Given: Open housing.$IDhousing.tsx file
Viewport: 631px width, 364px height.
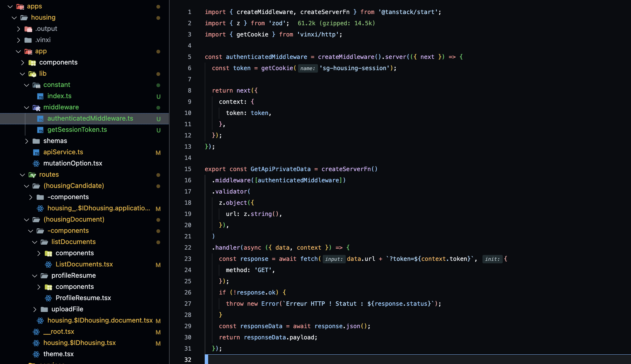Looking at the screenshot, I should [80, 343].
